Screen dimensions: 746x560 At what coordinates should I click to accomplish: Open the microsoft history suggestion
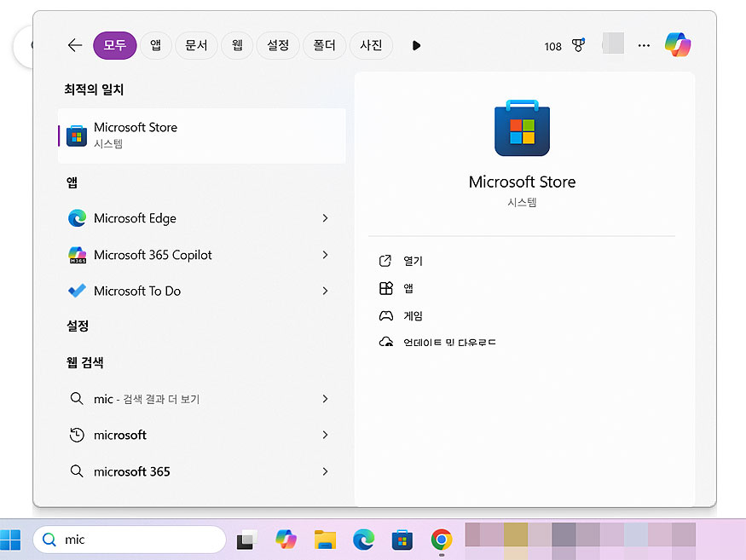[202, 435]
